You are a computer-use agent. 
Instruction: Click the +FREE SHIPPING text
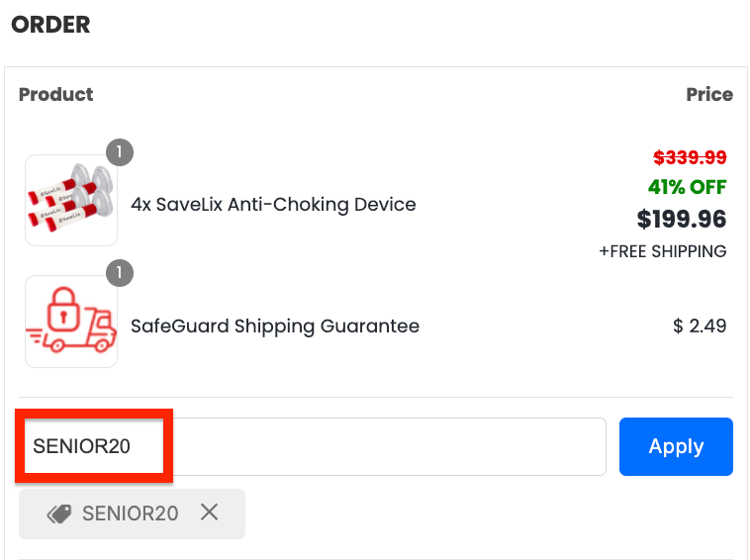(x=662, y=251)
